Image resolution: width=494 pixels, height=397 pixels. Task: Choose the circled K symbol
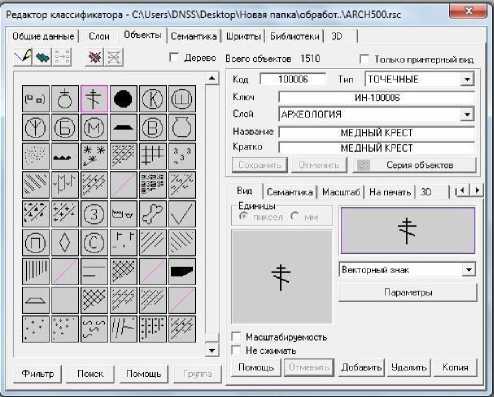[x=152, y=99]
